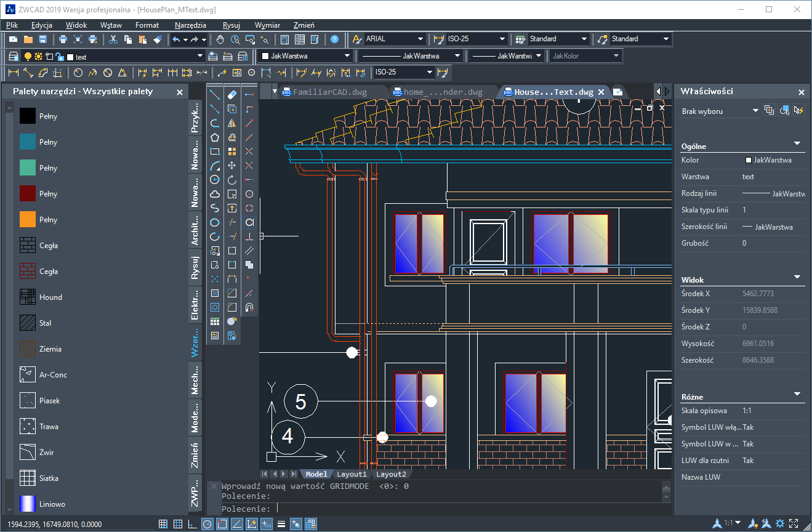
Task: Select the Rotate tool
Action: (x=233, y=180)
